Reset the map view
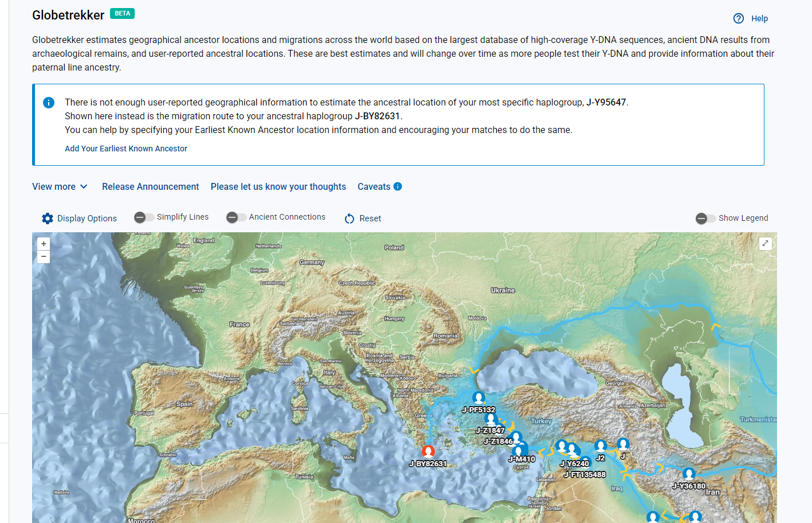This screenshot has width=812, height=523. pos(363,218)
